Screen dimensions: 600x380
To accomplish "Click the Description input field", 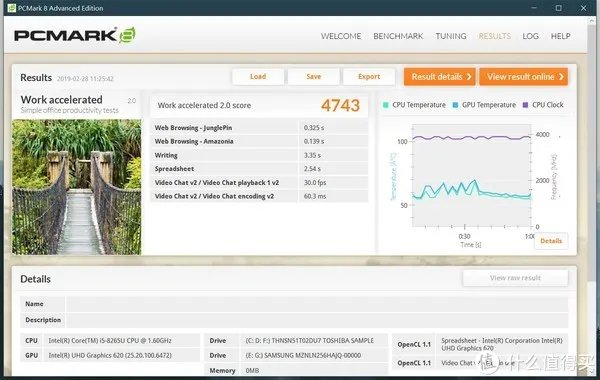I will 317,320.
